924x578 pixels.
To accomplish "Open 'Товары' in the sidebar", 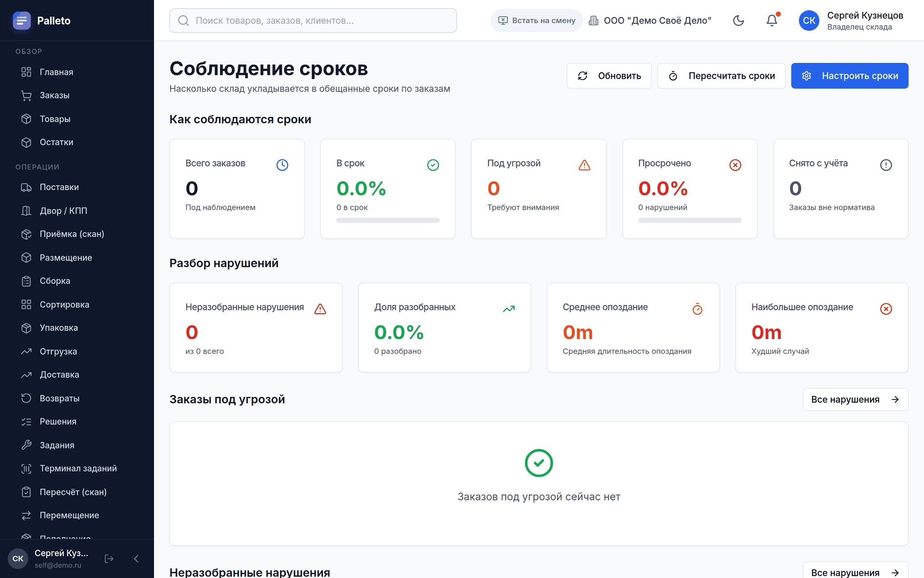I will click(x=77, y=119).
